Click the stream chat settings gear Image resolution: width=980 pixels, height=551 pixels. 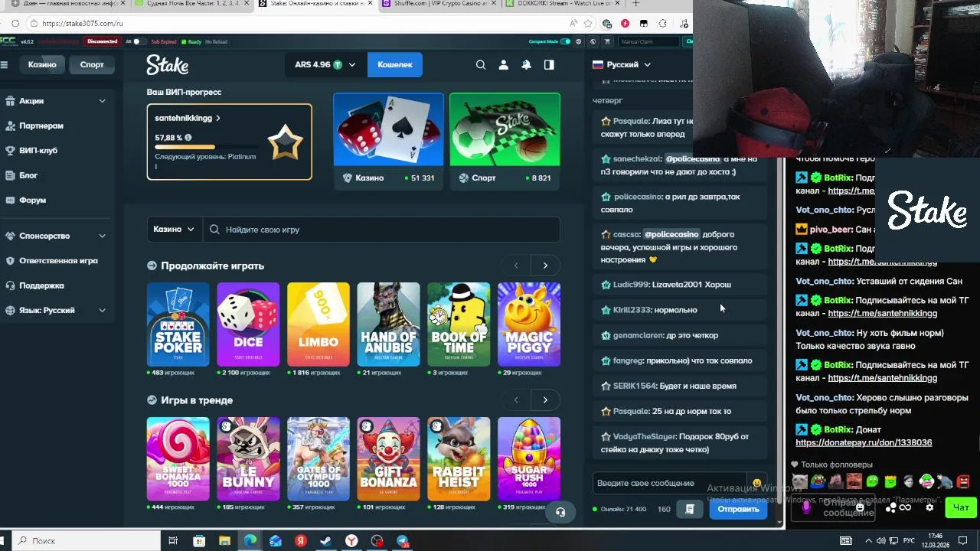click(x=929, y=507)
